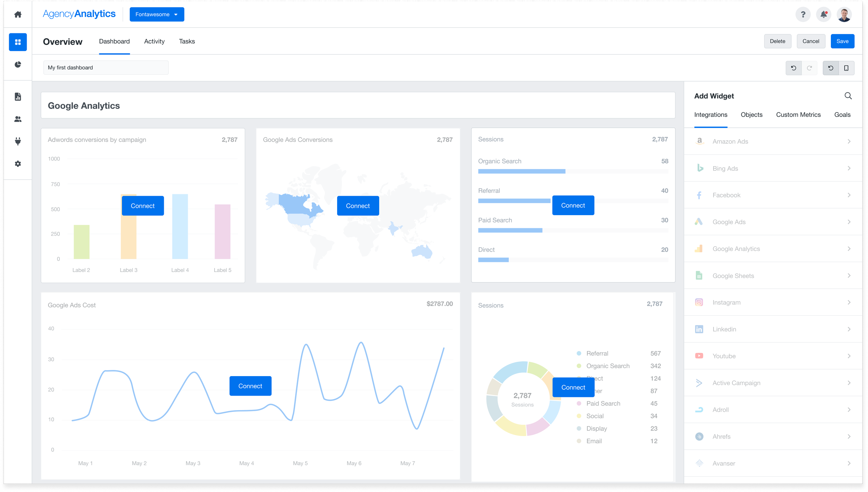
Task: Connect the Adwords conversions by campaign widget
Action: coord(143,206)
